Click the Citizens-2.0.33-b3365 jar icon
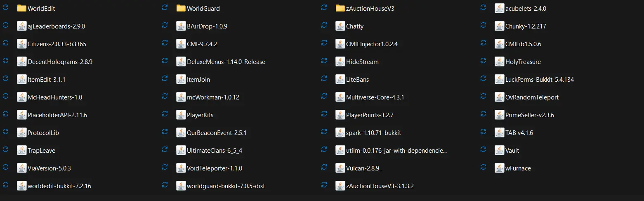The width and height of the screenshot is (644, 201). (x=22, y=44)
